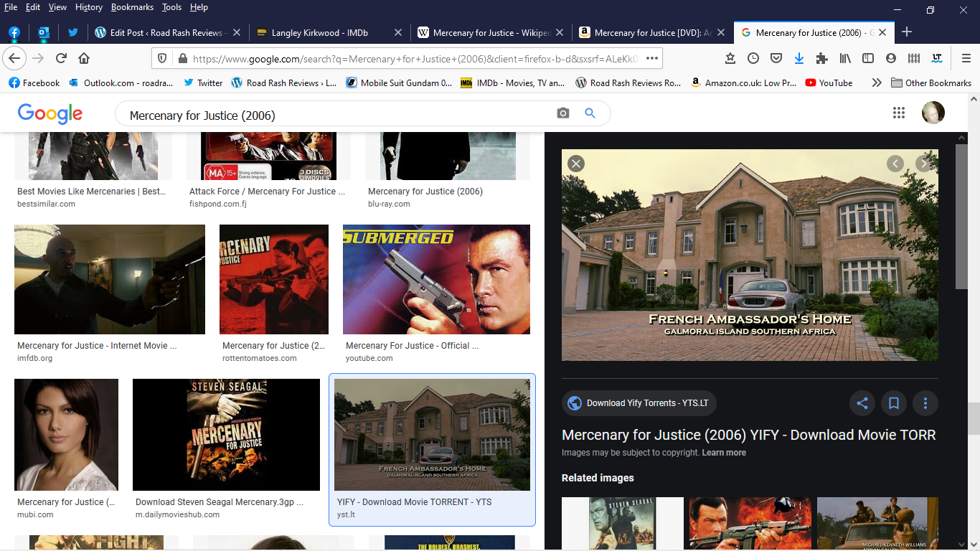The height and width of the screenshot is (551, 980).
Task: Click the Learn more copyright link
Action: (x=723, y=453)
